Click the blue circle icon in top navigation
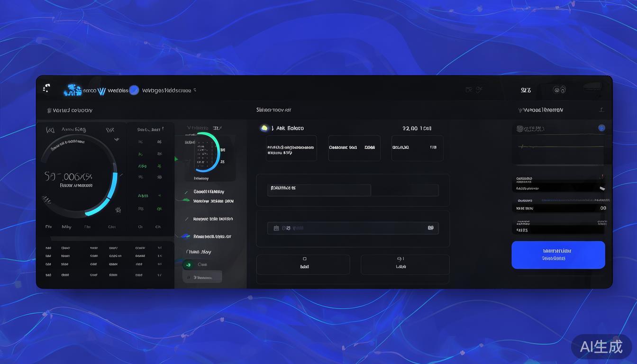This screenshot has width=637, height=364. (x=134, y=90)
